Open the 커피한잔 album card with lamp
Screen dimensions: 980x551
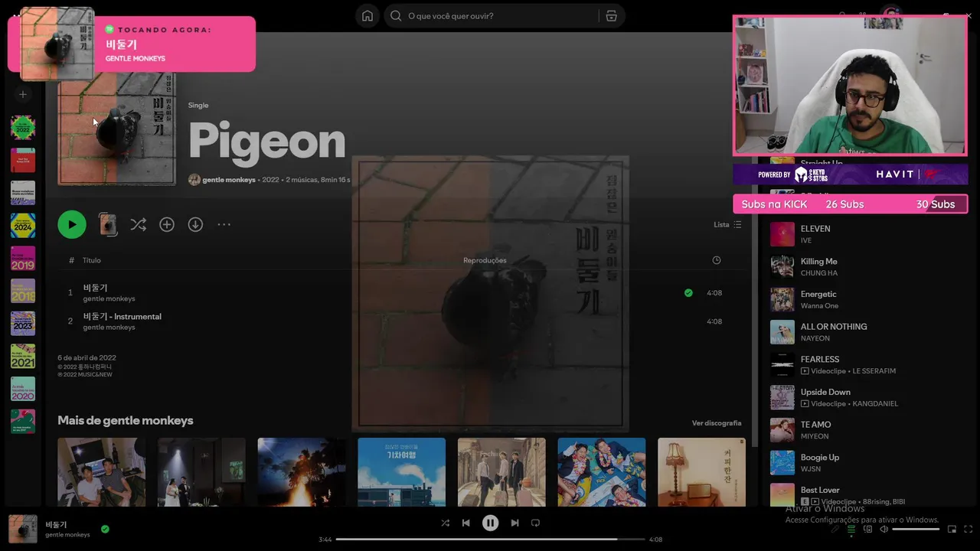pos(701,472)
